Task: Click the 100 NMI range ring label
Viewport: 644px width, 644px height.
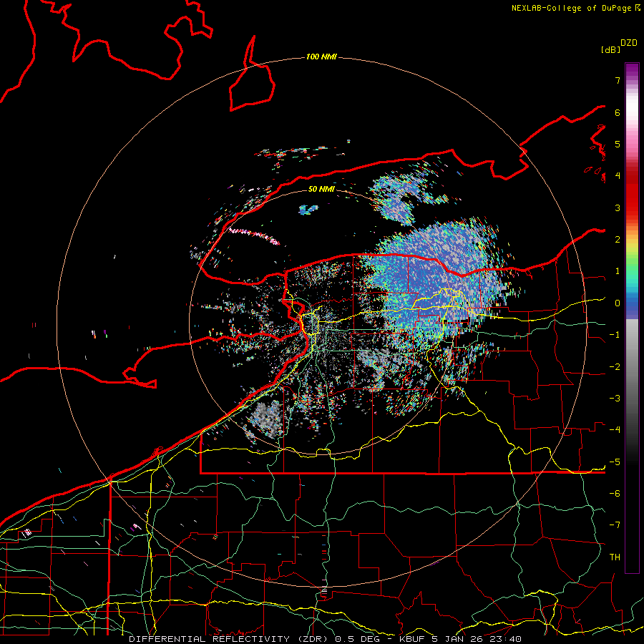Action: [x=321, y=57]
